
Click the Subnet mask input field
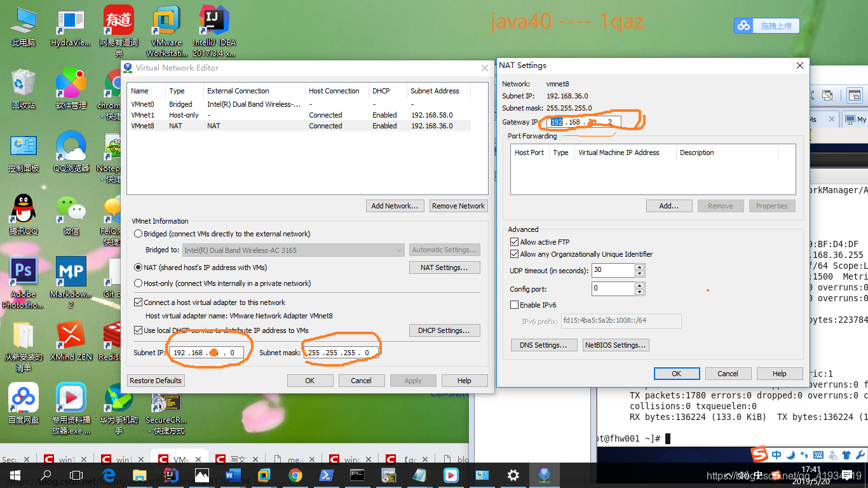coord(342,353)
